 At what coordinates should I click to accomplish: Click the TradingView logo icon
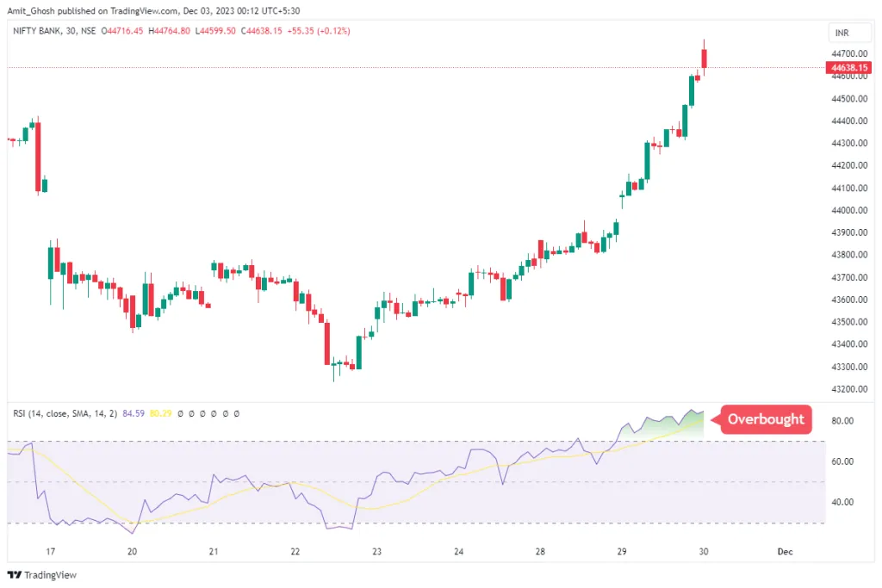click(15, 574)
